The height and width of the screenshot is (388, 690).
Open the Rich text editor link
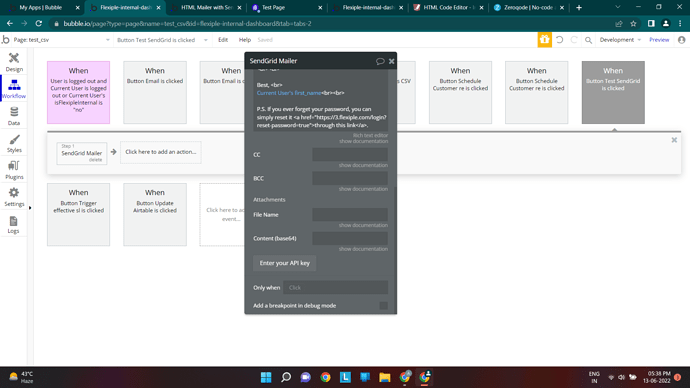(x=370, y=135)
